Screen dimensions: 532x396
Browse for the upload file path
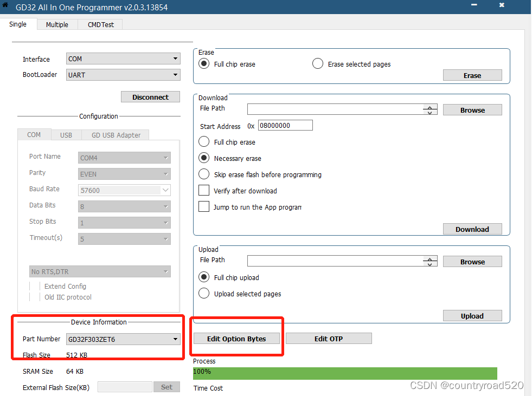pyautogui.click(x=472, y=262)
